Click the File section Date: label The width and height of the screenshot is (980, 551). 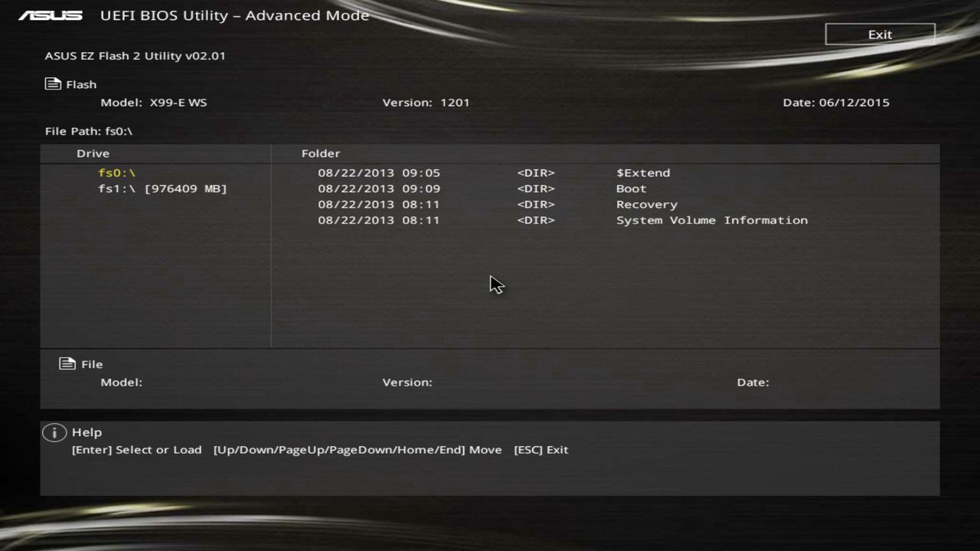point(753,382)
